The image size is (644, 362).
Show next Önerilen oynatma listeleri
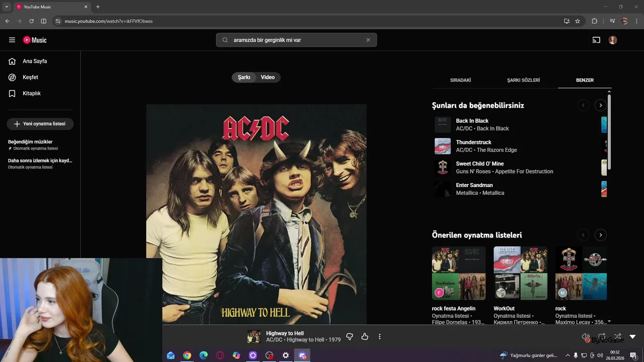click(600, 235)
